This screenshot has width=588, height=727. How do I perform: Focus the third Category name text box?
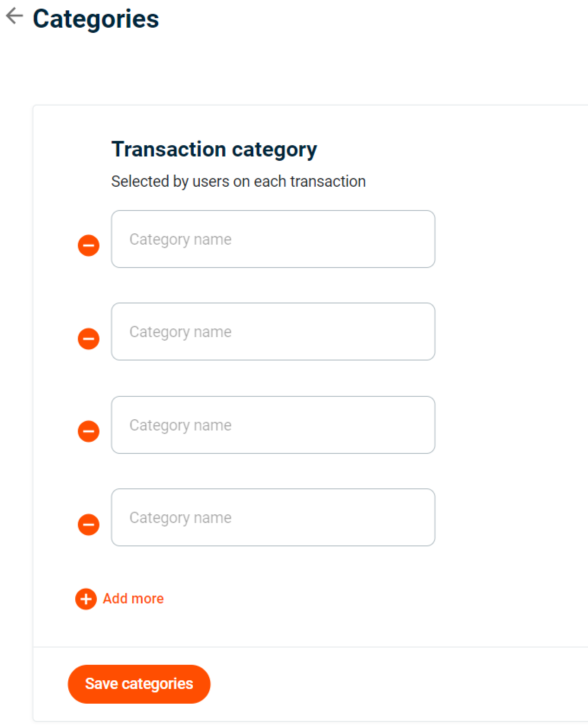click(273, 425)
